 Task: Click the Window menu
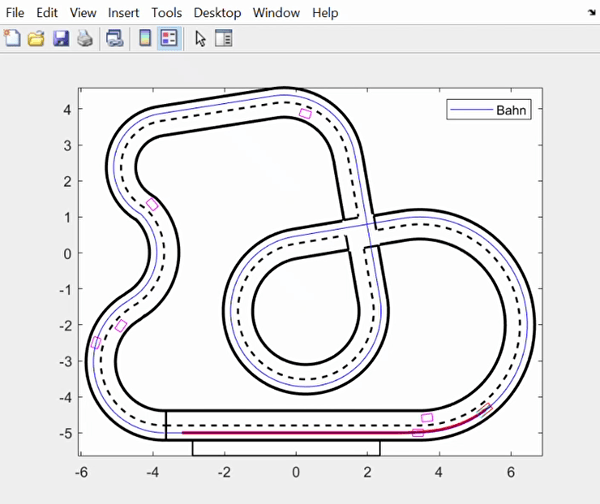(x=275, y=13)
